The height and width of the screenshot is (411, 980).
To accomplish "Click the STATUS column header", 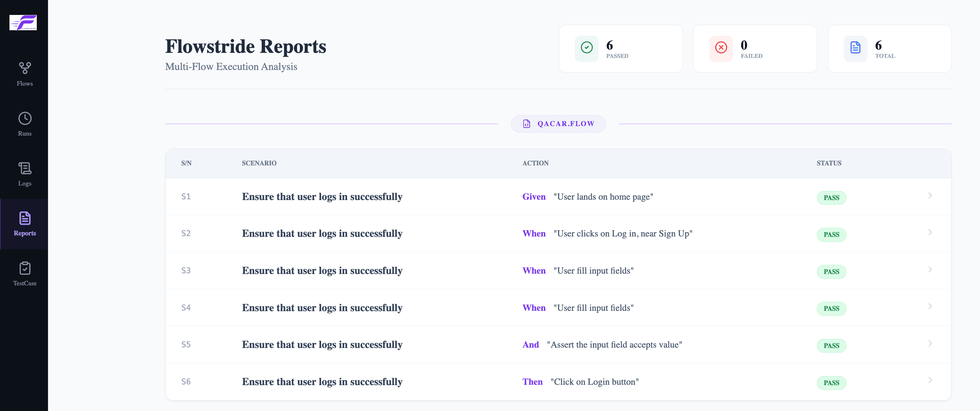I will coord(829,163).
